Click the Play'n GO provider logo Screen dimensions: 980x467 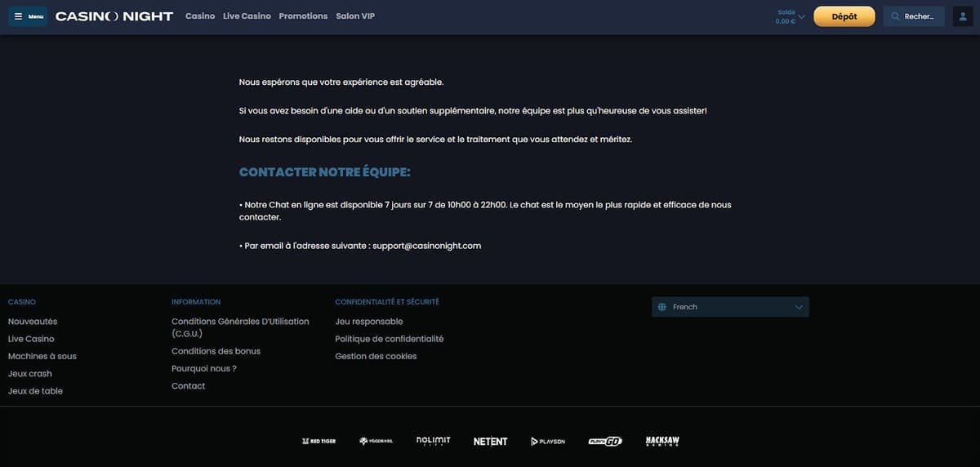[x=605, y=441]
